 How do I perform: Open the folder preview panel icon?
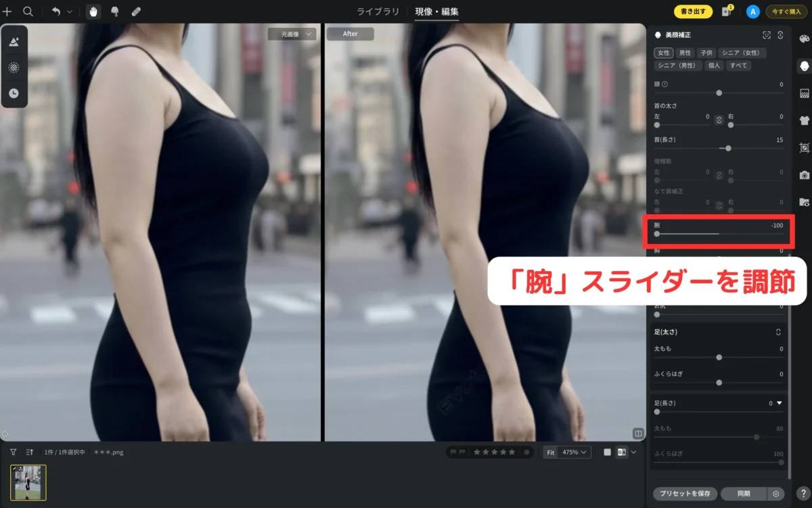(x=804, y=202)
